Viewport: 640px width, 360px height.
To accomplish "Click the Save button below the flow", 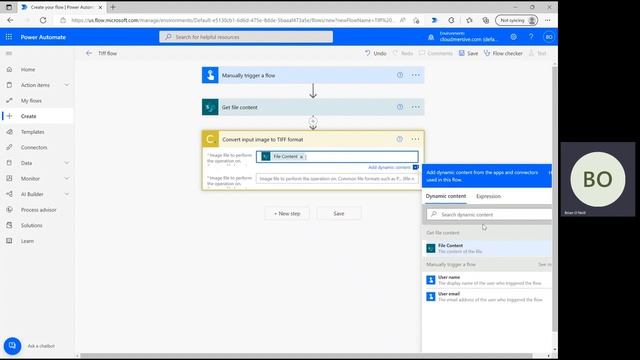I will coord(339,213).
